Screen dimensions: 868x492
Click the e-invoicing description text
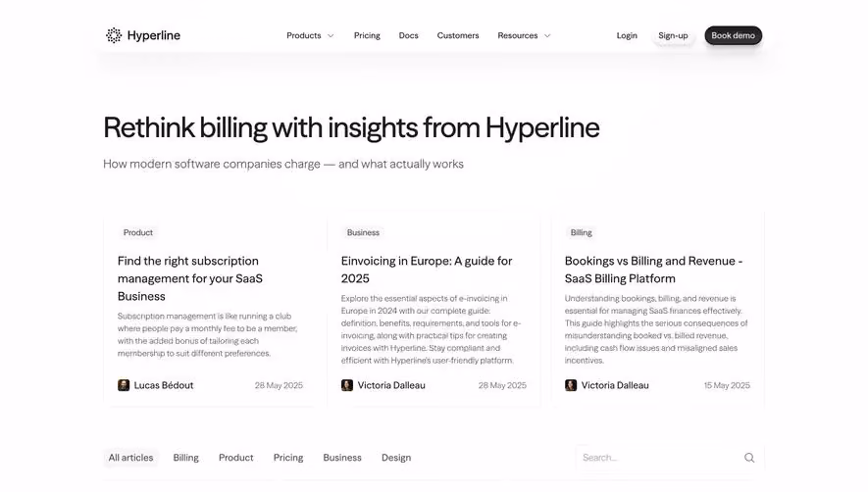tap(431, 329)
